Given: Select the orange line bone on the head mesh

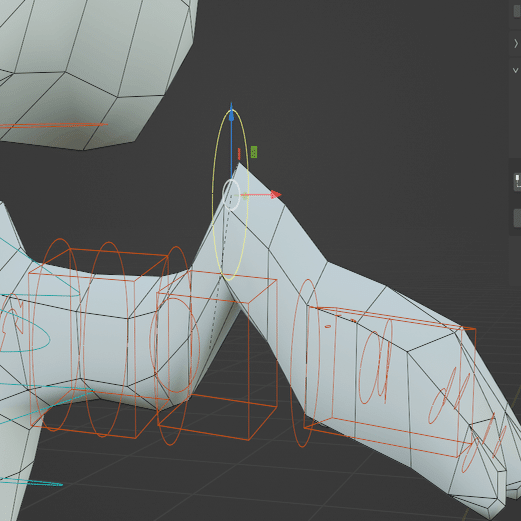Looking at the screenshot, I should (53, 126).
